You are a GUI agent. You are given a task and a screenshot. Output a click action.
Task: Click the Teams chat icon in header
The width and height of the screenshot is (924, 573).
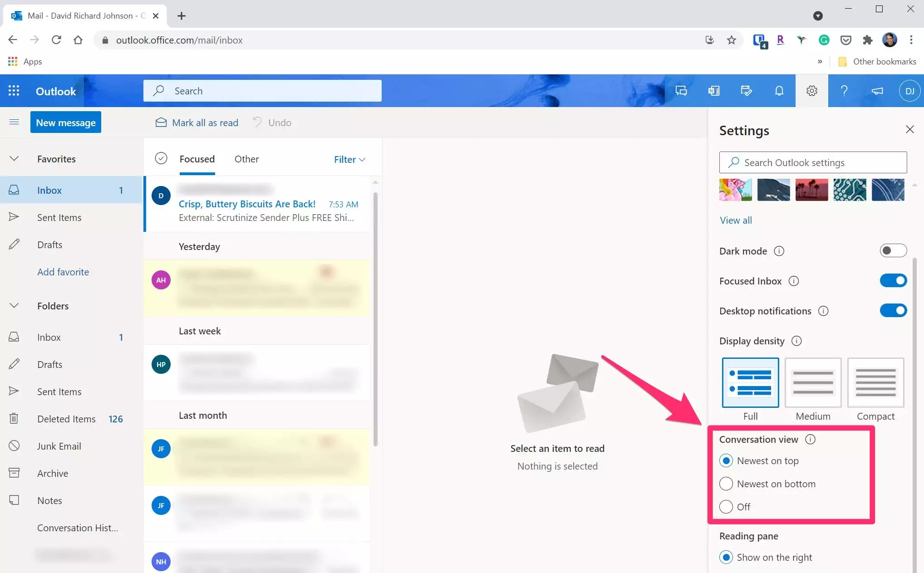(681, 91)
